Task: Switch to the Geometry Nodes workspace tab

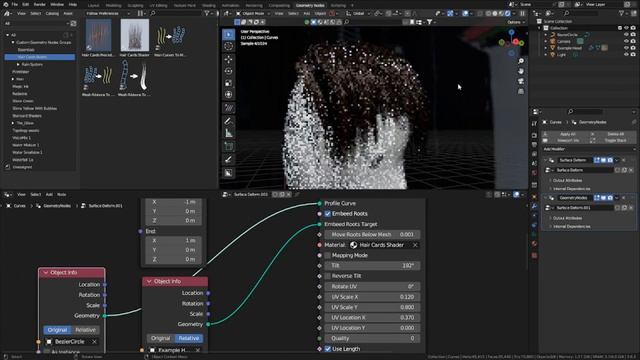Action: [310, 5]
